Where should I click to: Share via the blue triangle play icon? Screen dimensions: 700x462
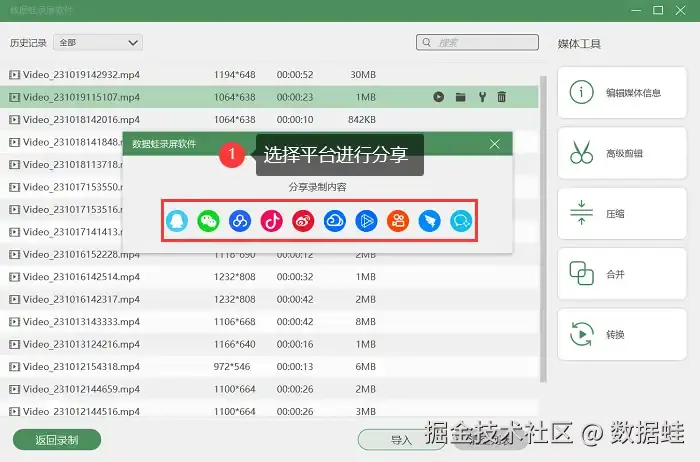click(x=367, y=221)
